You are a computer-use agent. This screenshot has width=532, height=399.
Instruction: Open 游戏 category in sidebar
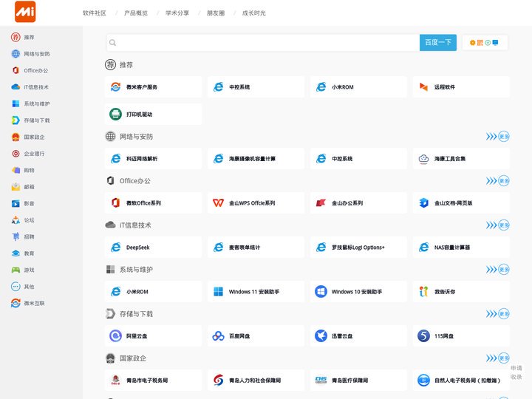coord(23,270)
